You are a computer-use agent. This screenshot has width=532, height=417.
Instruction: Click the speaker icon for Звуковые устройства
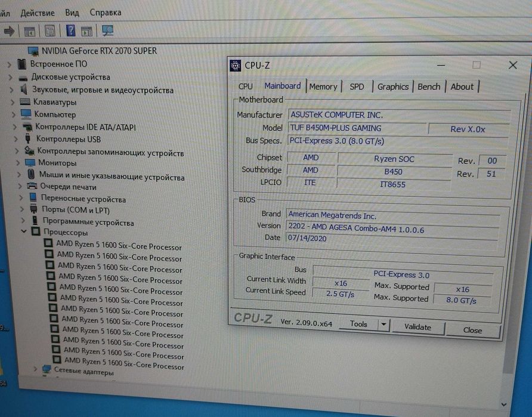coord(24,89)
